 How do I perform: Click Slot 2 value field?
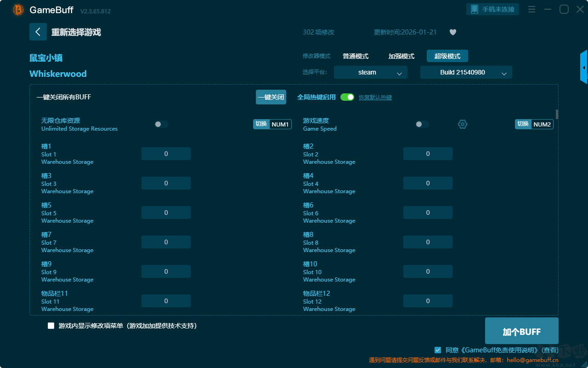[x=428, y=154]
